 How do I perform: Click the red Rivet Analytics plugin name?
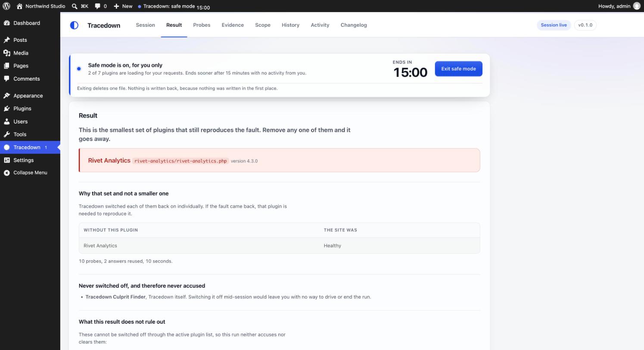[109, 160]
